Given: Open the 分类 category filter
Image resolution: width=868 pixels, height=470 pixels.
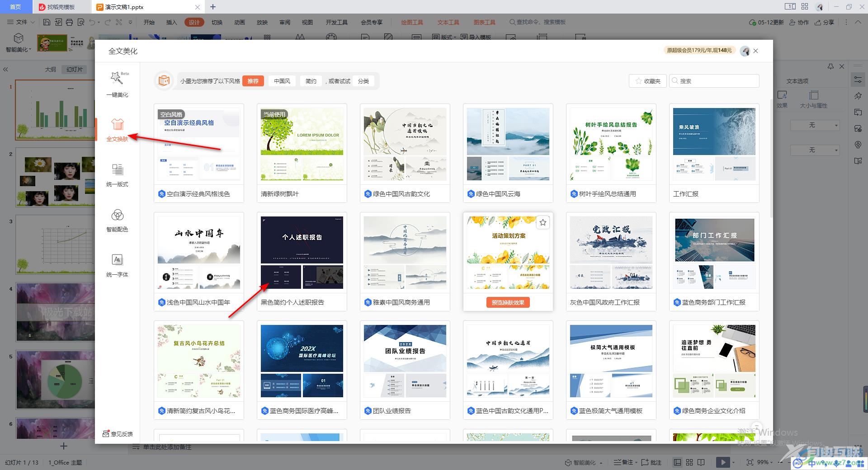Looking at the screenshot, I should (363, 81).
